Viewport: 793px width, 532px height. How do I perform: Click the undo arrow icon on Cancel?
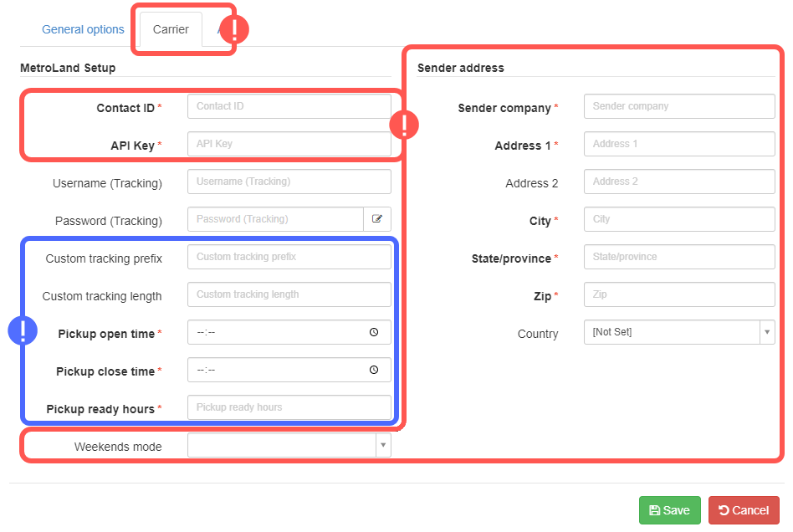pos(724,510)
